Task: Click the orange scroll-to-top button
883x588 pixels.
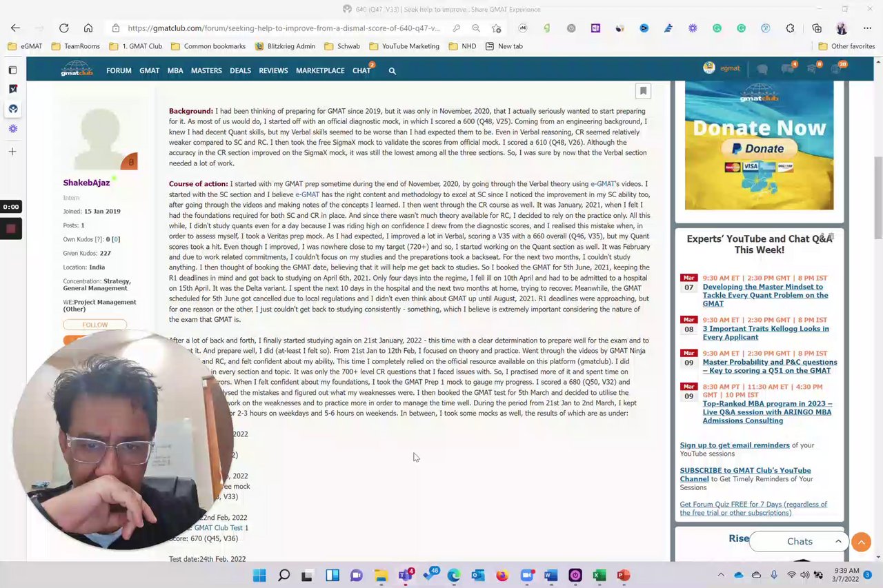Action: (x=861, y=542)
